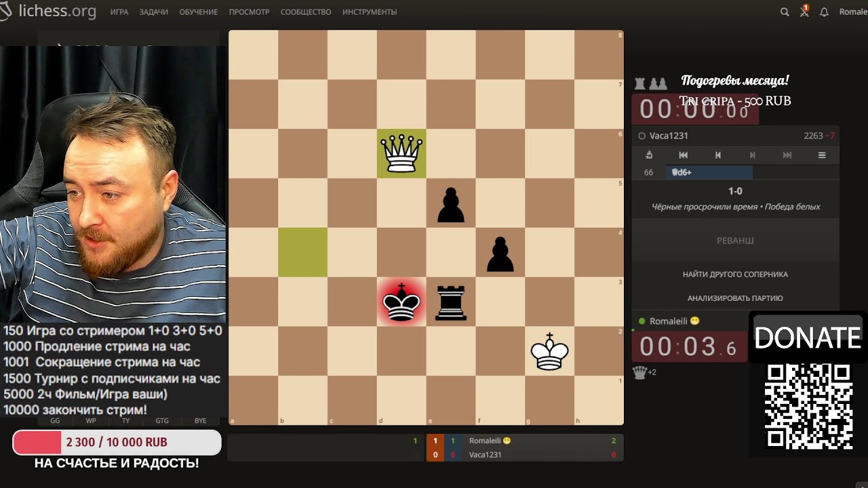Click the white queen on d6
Viewport: 868px width, 488px height.
(x=401, y=153)
